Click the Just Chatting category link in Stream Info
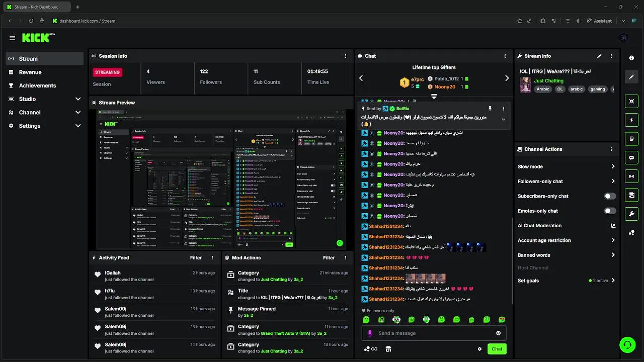The height and width of the screenshot is (362, 644). click(548, 81)
